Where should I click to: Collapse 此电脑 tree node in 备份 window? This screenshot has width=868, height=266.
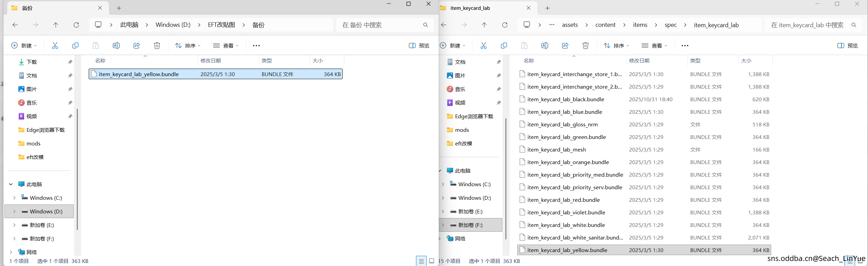(x=11, y=184)
